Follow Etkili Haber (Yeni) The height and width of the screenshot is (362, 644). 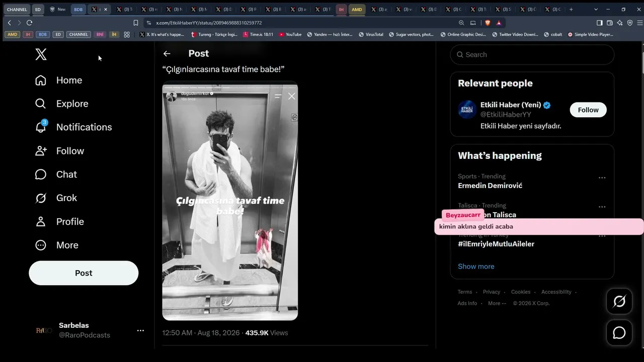588,110
